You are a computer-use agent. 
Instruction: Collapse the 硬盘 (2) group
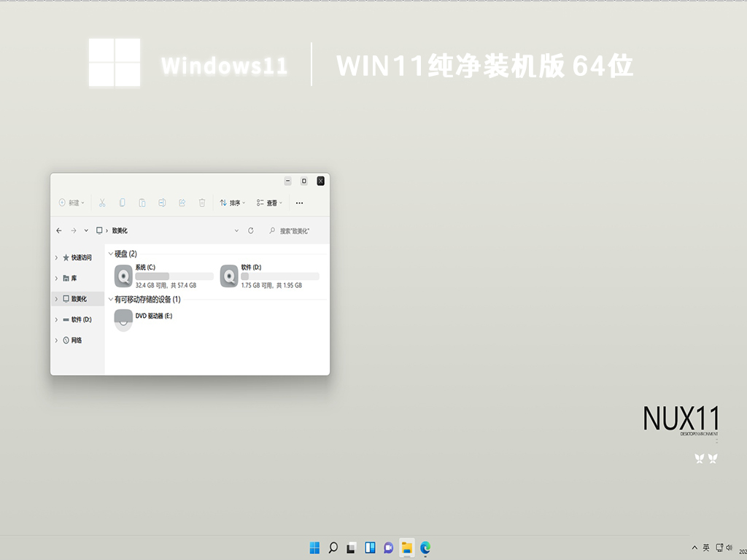click(111, 254)
